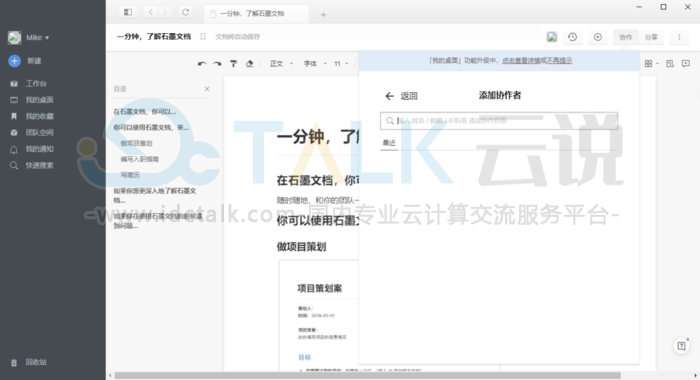Click the 点击查看详情 link in banner
Screen dimensions: 700x380
pyautogui.click(x=520, y=60)
